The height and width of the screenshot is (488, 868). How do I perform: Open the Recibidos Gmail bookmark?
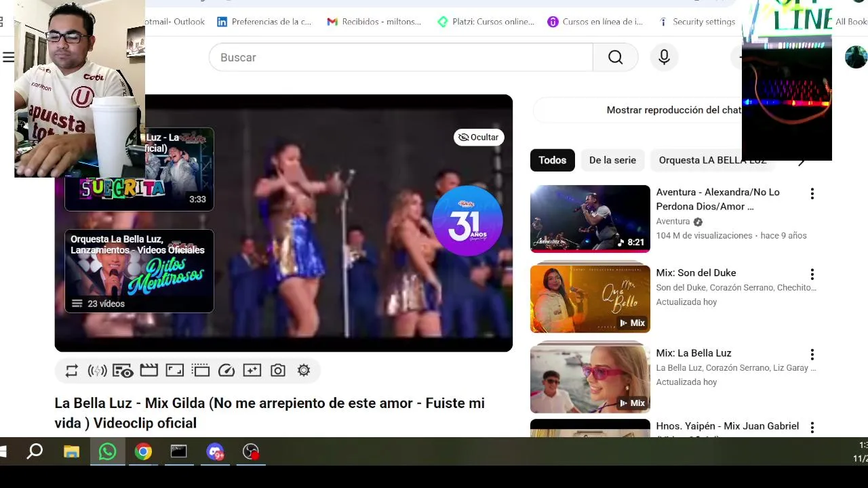[374, 22]
